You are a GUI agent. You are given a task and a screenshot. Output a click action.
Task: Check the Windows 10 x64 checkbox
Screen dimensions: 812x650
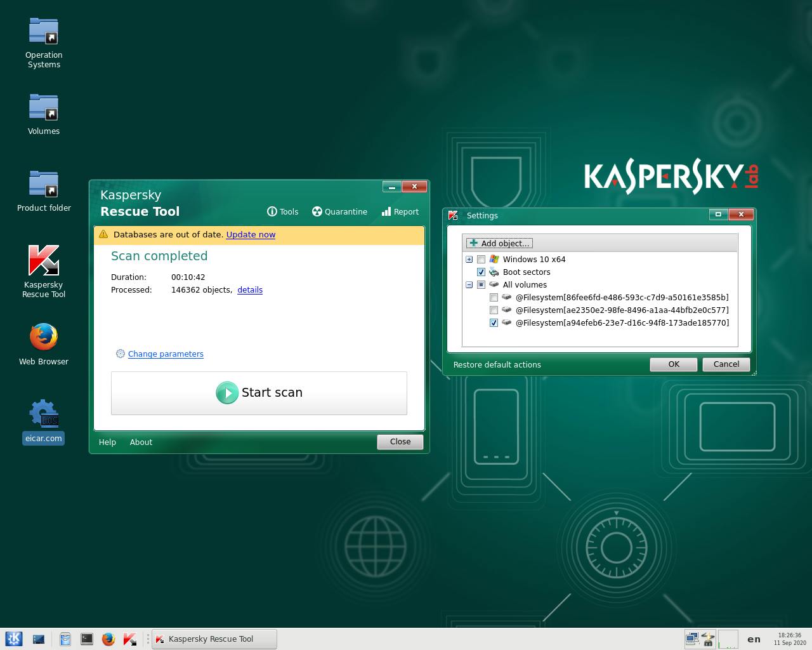tap(481, 259)
